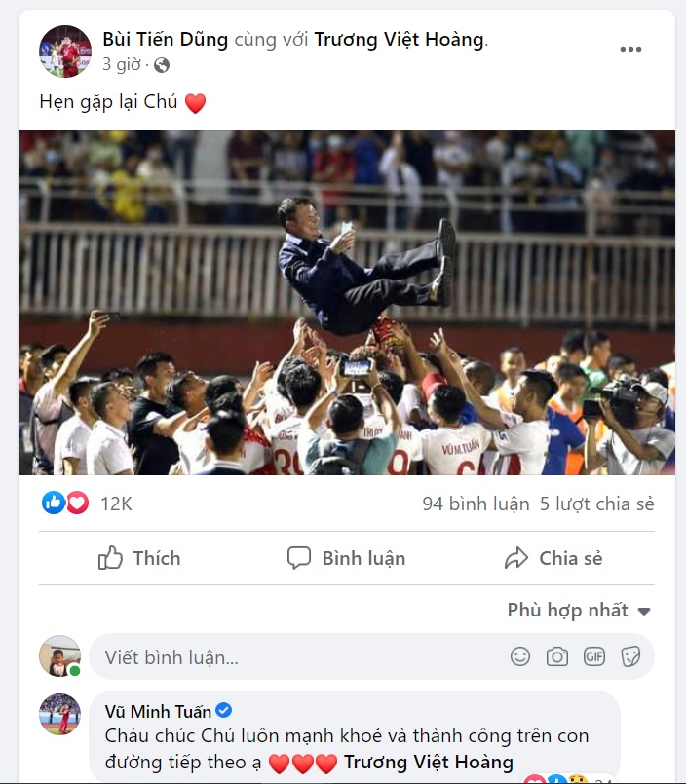Open commenter Vũ Minh Tuấn's profile name
The height and width of the screenshot is (784, 686).
(157, 711)
